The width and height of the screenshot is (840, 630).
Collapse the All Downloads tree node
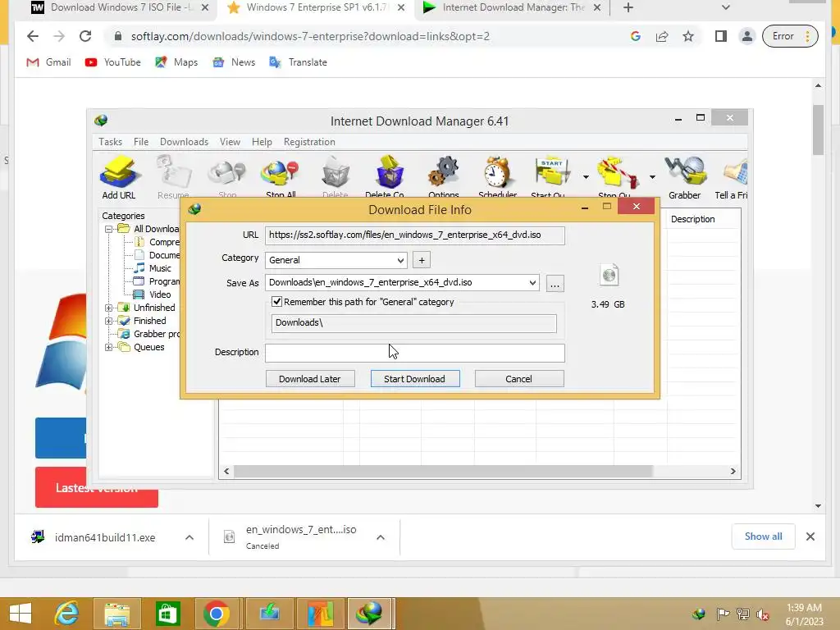pos(109,230)
